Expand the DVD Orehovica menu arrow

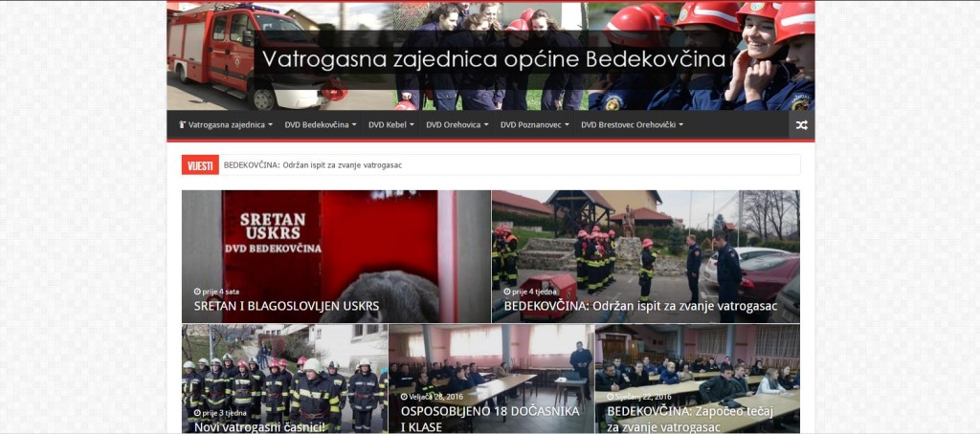(x=486, y=125)
